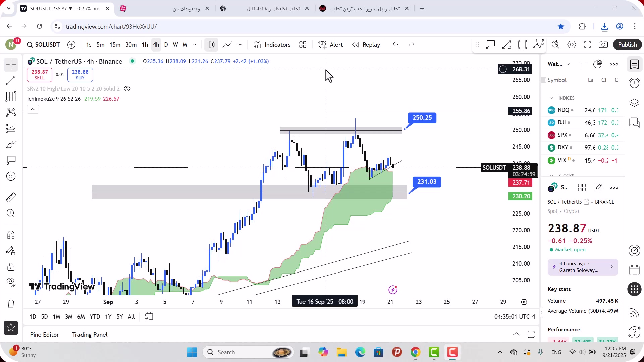Screen dimensions: 644x362
Task: Set chart range to YTD
Action: [95, 317]
